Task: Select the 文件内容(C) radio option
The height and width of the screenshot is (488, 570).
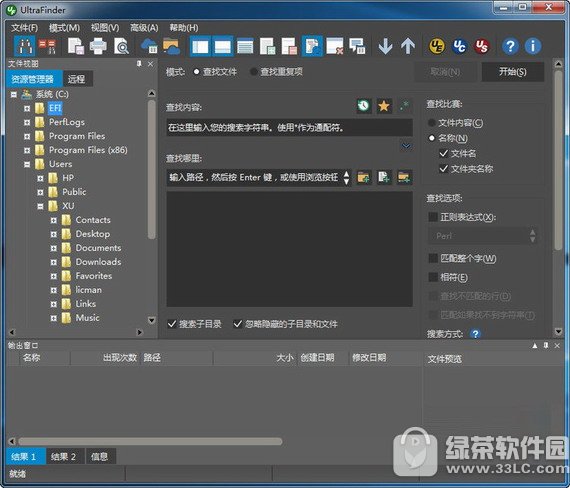Action: click(x=431, y=123)
